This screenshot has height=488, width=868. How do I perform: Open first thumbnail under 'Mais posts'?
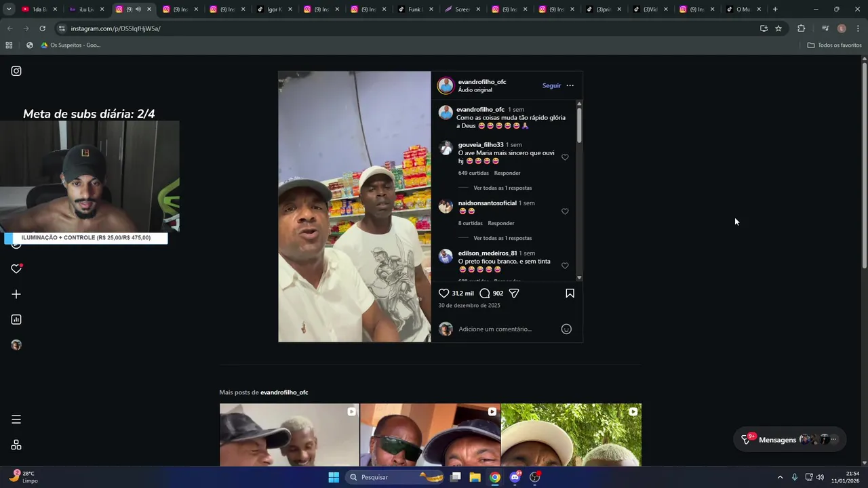click(x=289, y=435)
